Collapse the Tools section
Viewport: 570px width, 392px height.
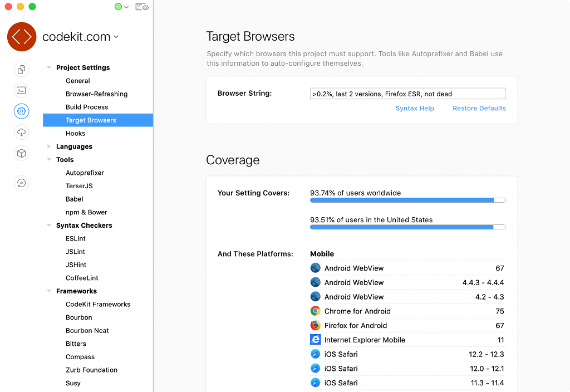[49, 159]
